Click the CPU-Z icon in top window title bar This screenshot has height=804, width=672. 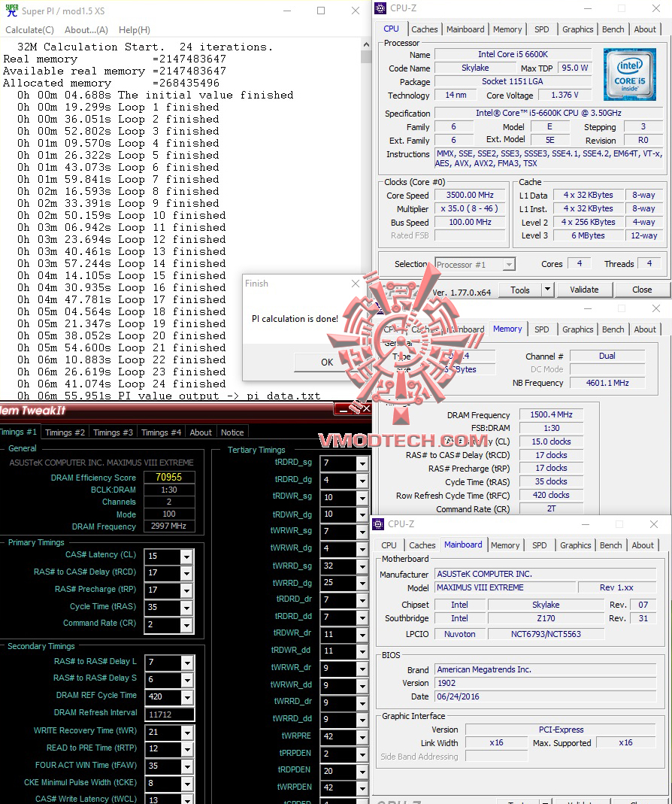pos(380,8)
